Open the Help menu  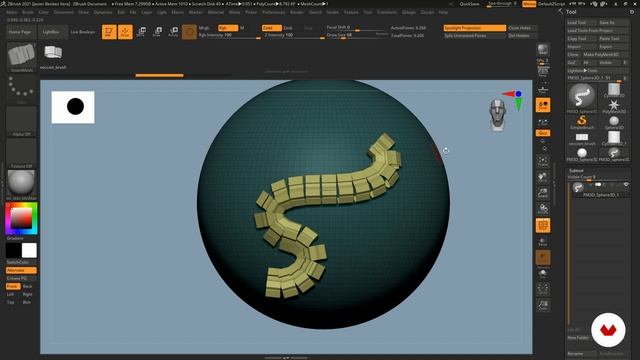(x=443, y=12)
